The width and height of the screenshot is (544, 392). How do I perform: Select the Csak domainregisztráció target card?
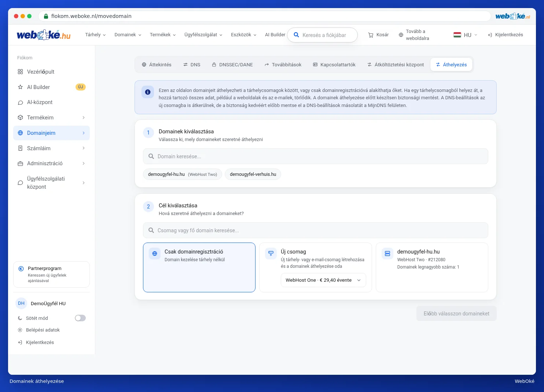coord(199,267)
